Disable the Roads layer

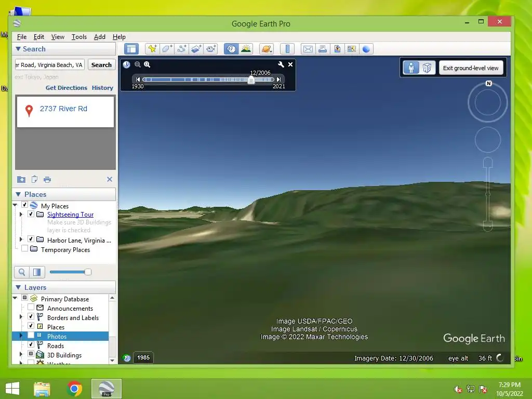pos(31,344)
